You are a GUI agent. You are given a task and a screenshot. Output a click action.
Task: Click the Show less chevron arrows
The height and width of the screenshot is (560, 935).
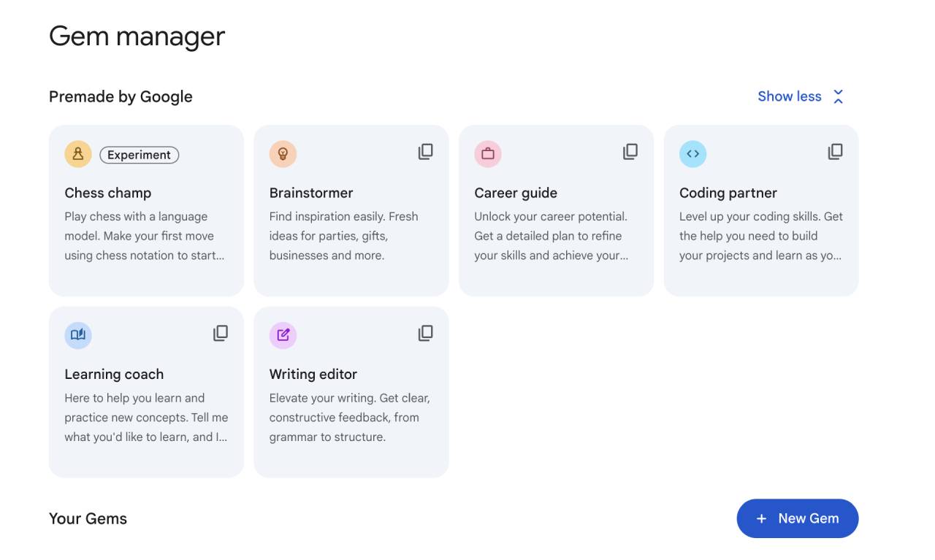coord(839,96)
